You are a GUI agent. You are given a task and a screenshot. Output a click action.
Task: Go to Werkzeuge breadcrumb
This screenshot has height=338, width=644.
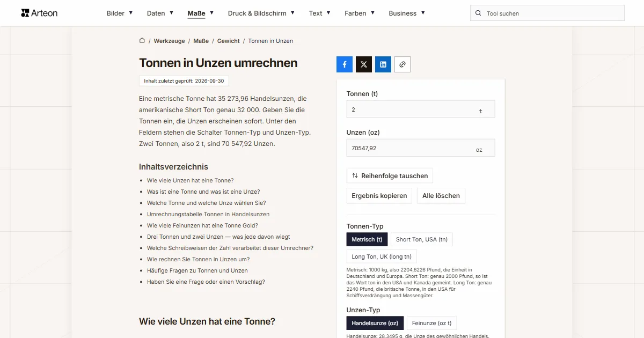pos(170,41)
